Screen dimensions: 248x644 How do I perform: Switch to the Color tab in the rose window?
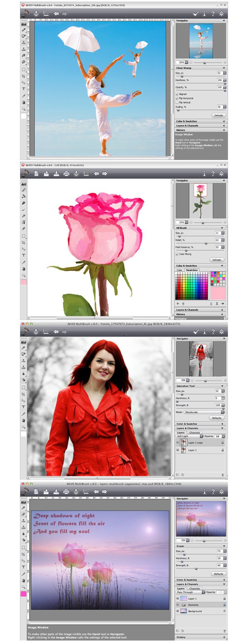coord(180,270)
